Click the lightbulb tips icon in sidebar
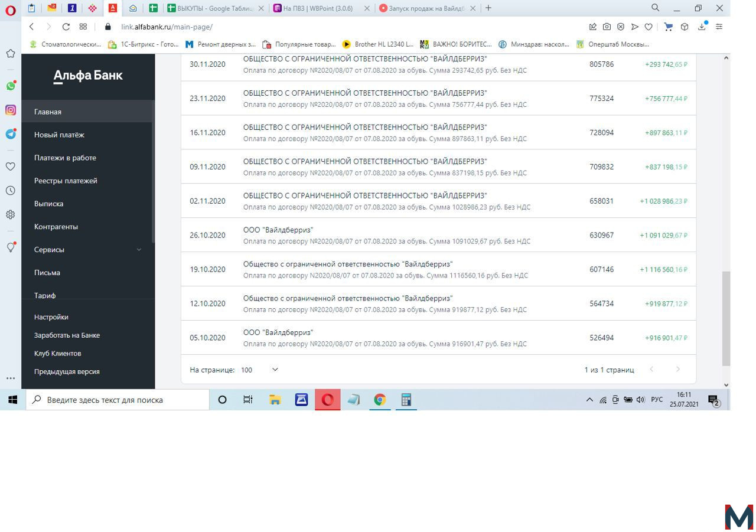This screenshot has height=532, width=756. (x=11, y=247)
